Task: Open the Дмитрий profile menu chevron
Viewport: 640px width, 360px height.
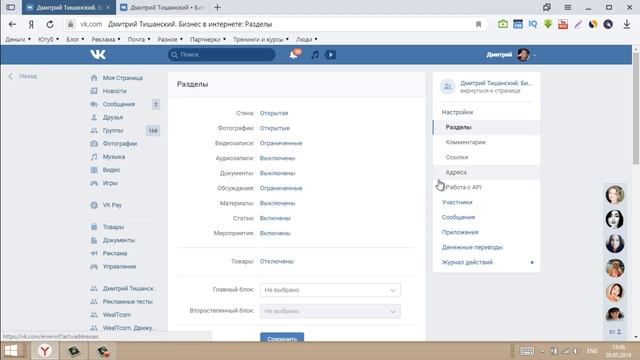Action: click(535, 55)
